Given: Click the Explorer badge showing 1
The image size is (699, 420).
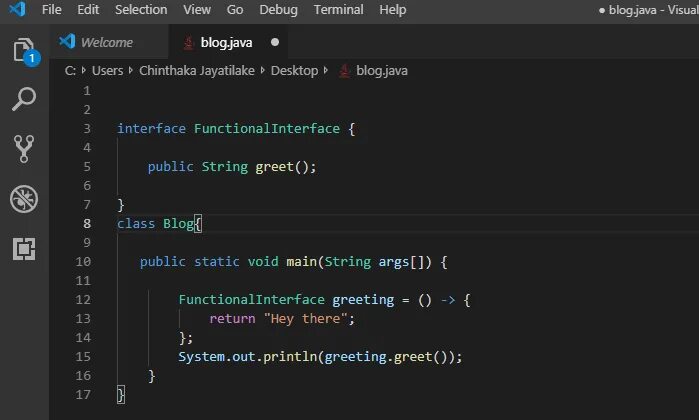Looking at the screenshot, I should [32, 58].
